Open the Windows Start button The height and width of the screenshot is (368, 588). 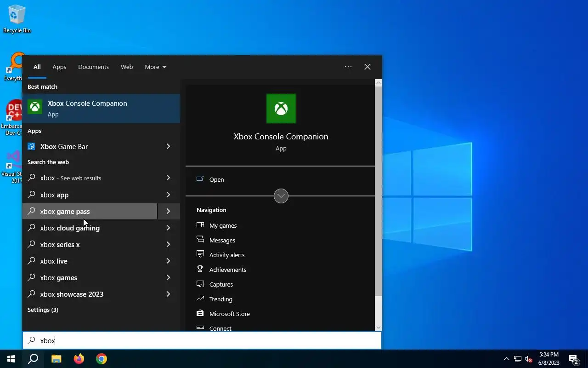click(11, 359)
